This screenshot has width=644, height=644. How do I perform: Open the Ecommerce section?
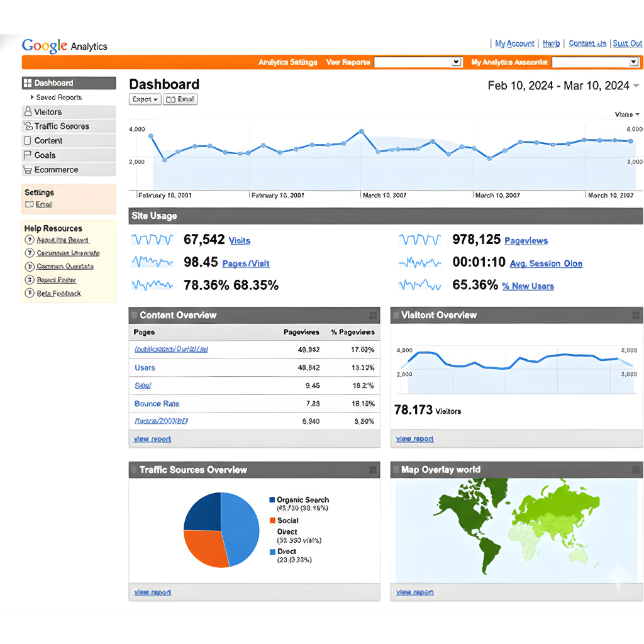[x=69, y=170]
